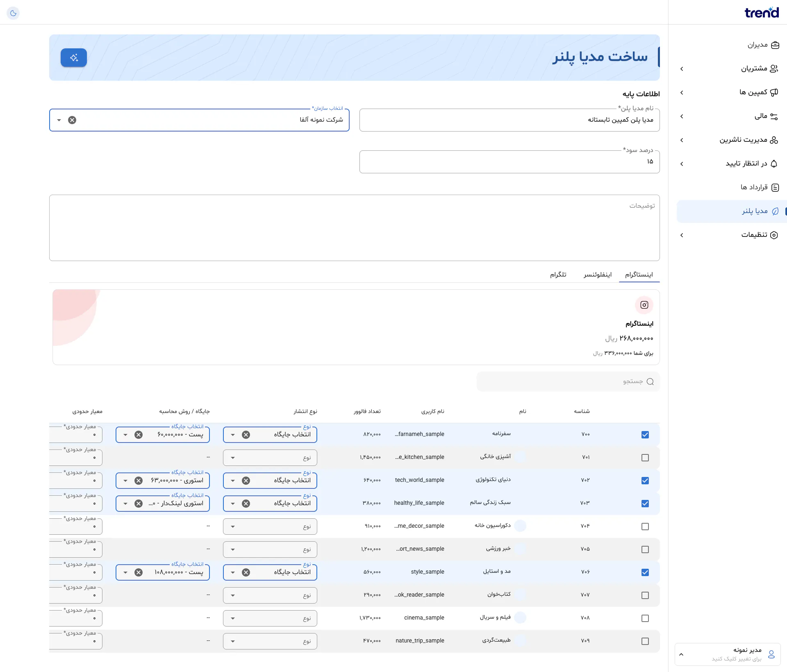Viewport: 787px width, 672px height.
Task: Click the username cinema_sample cell
Action: [424, 618]
